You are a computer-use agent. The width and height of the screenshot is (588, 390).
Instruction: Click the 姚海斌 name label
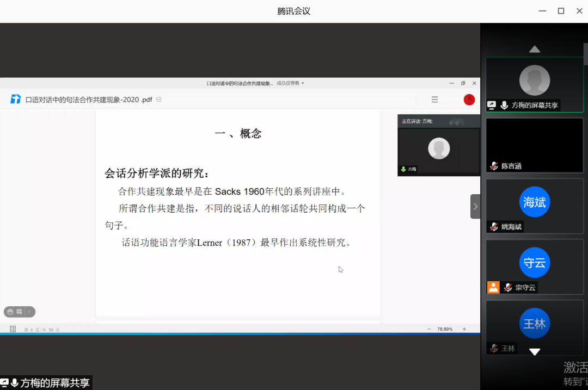[x=511, y=227]
